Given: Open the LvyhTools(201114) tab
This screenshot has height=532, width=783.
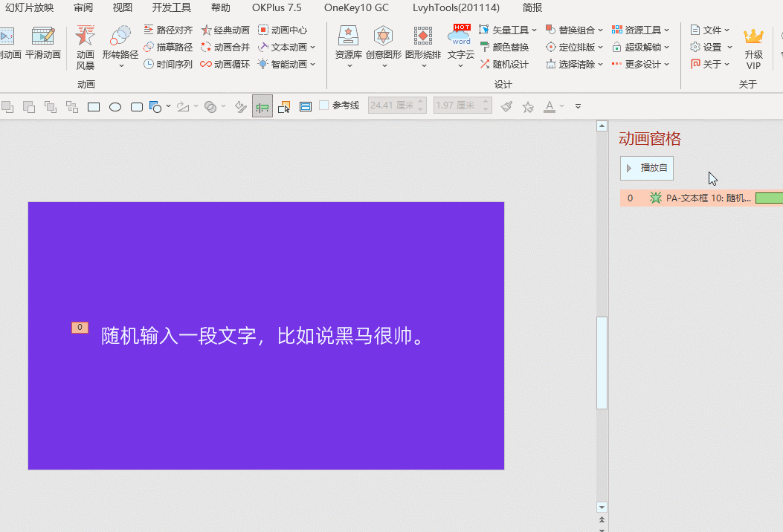Looking at the screenshot, I should (456, 7).
